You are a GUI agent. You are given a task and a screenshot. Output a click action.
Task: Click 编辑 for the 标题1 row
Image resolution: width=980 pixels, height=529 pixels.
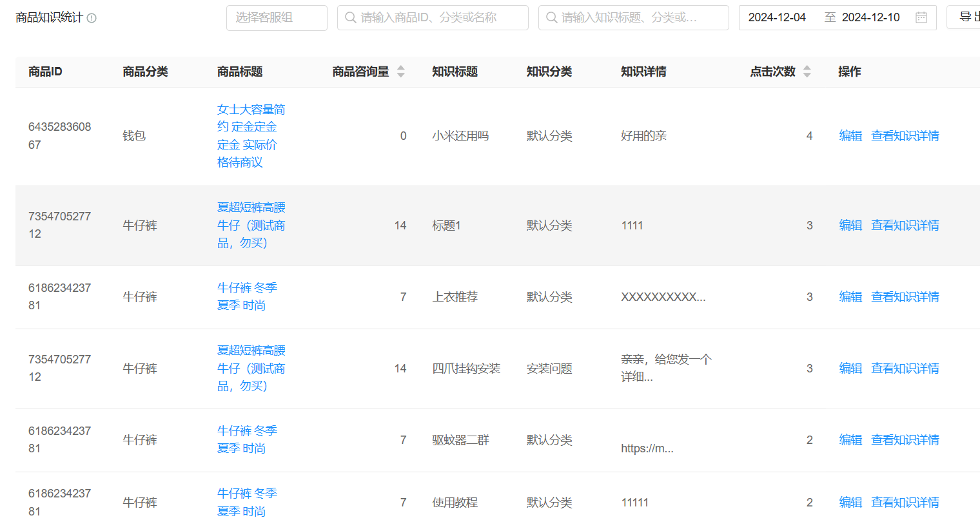point(850,226)
